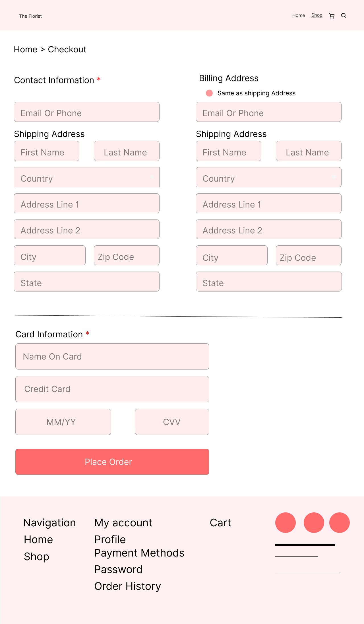Screen dimensions: 364x624
Task: Focus the Name On Card field
Action: 112,356
